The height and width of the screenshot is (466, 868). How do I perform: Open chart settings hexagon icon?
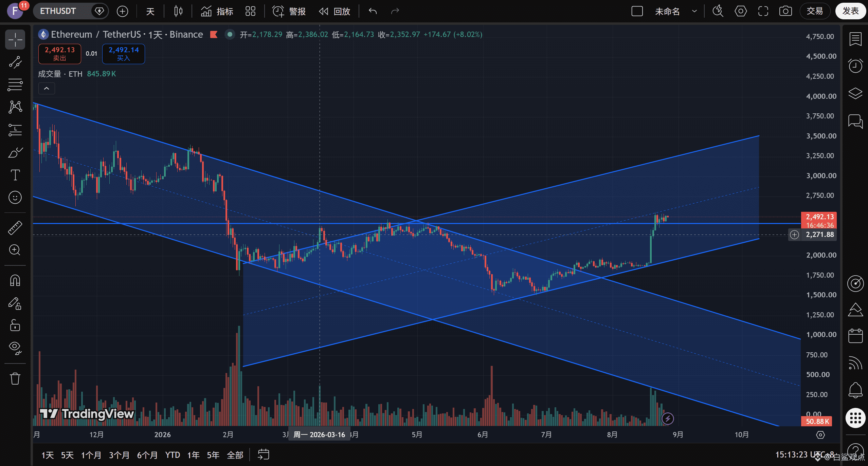741,11
